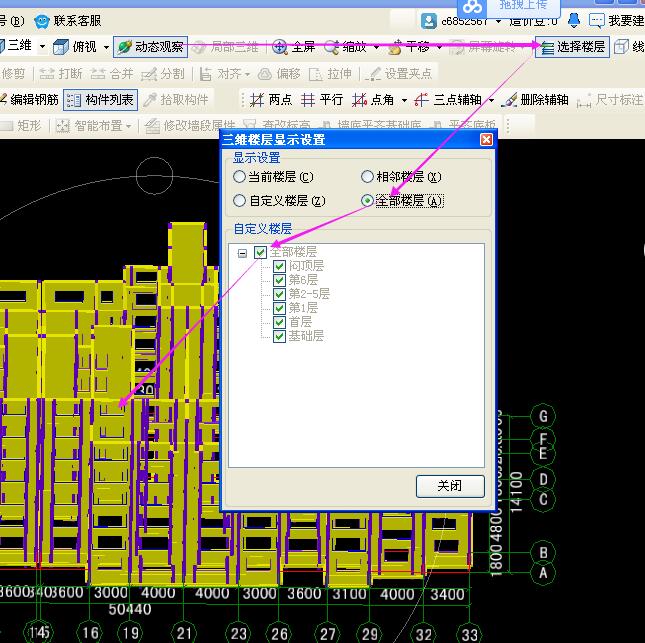Click the 设置夹点 set grip points tool
Viewport: 645px width, 643px height.
tap(398, 74)
